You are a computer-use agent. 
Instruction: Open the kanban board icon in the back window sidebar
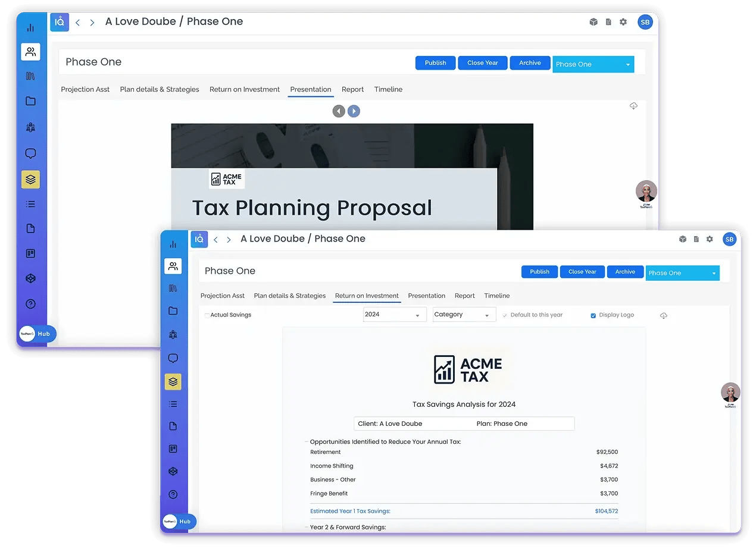(x=30, y=253)
